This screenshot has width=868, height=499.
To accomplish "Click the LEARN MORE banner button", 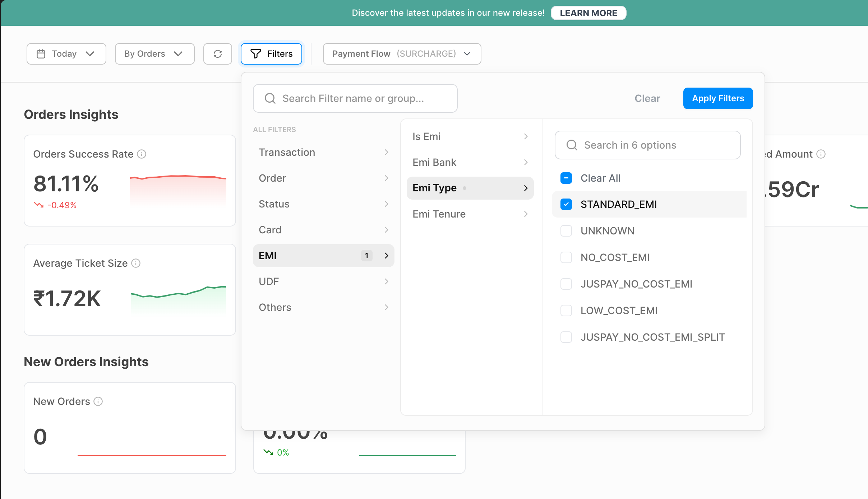I will [x=588, y=13].
